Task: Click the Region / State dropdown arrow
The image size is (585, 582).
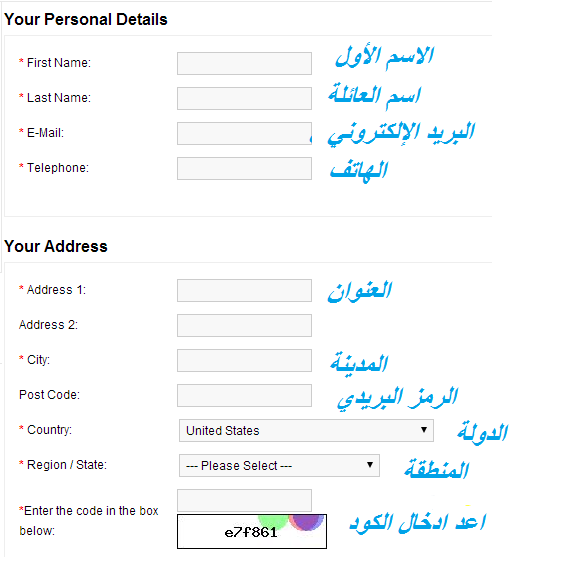Action: pyautogui.click(x=370, y=465)
